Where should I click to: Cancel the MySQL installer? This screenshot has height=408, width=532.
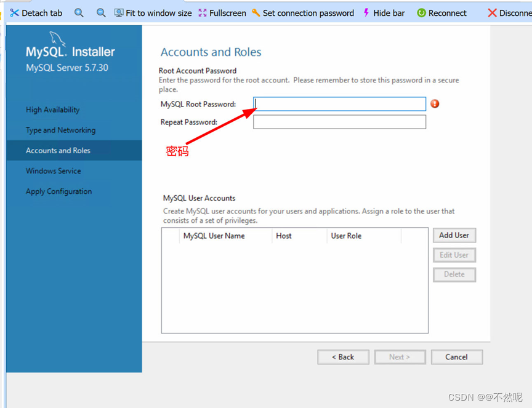tap(457, 357)
